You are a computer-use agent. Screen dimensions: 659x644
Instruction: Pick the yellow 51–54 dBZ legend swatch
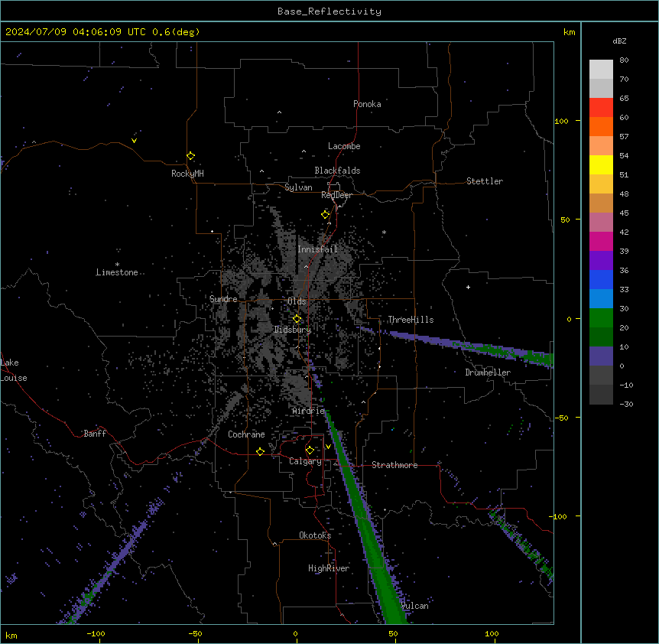601,164
